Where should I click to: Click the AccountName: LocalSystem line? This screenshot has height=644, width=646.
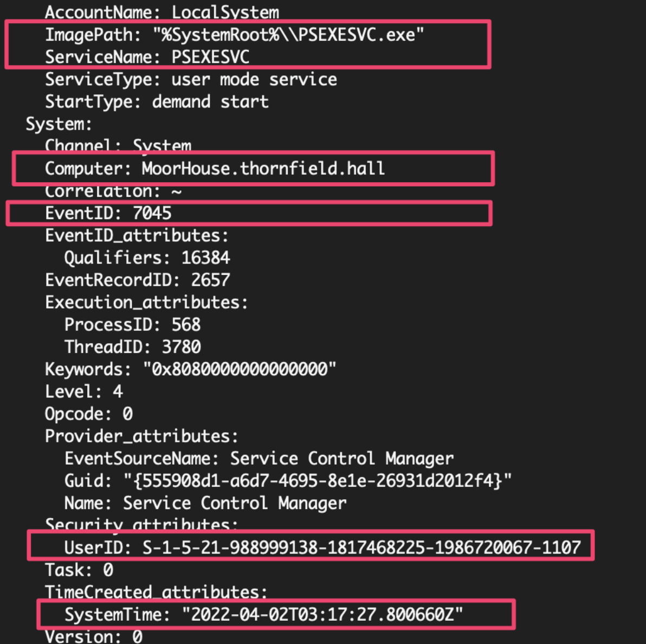tap(162, 12)
